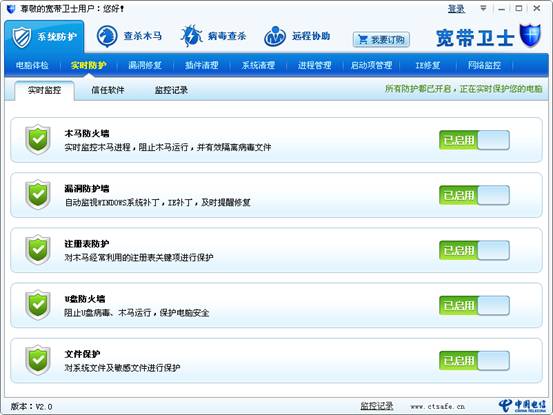This screenshot has width=553, height=415.
Task: Click the 中国电信 China Telecom logo
Action: pyautogui.click(x=522, y=406)
